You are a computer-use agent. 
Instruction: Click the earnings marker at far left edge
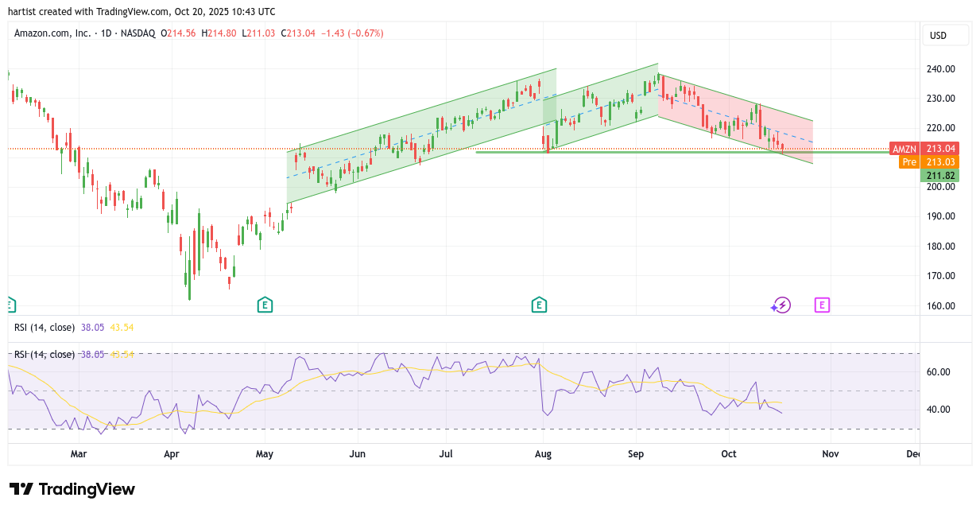point(10,305)
